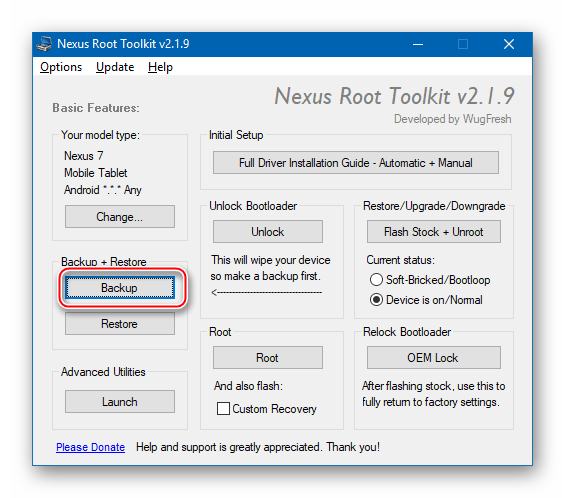The width and height of the screenshot is (565, 498).
Task: Click the Restore button
Action: click(120, 324)
